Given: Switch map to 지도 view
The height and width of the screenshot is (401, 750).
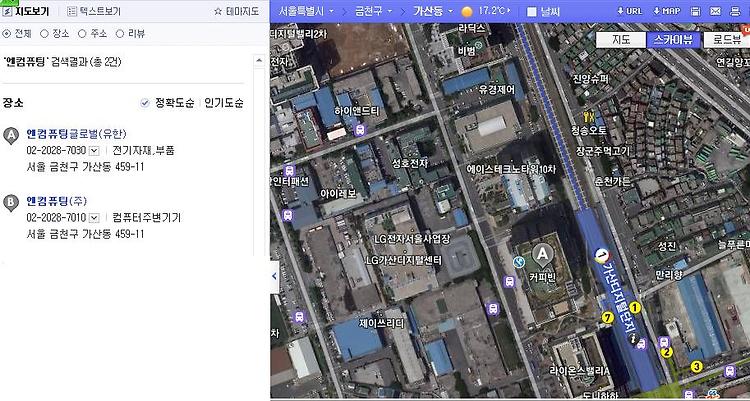Looking at the screenshot, I should click(620, 40).
